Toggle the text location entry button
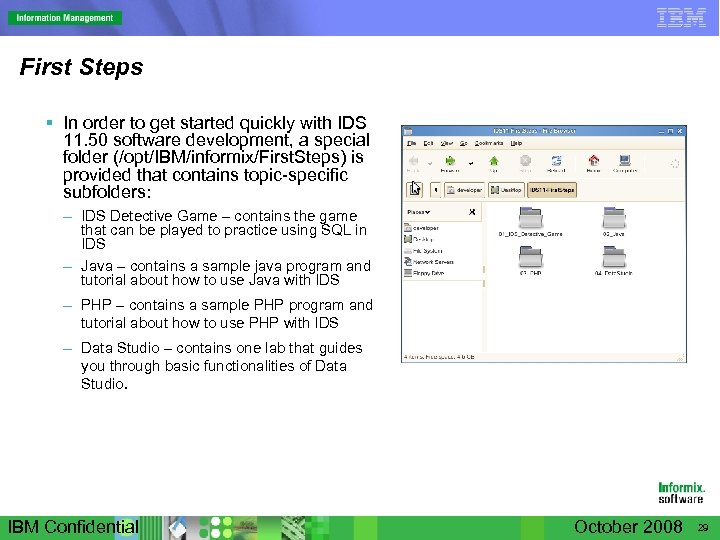The width and height of the screenshot is (720, 540). tap(415, 189)
